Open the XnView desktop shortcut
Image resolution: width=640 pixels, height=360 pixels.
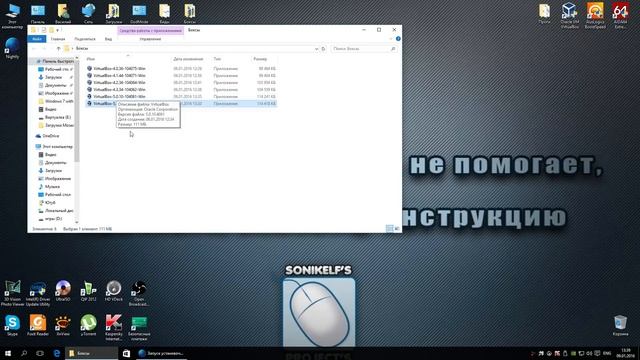[x=63, y=325]
